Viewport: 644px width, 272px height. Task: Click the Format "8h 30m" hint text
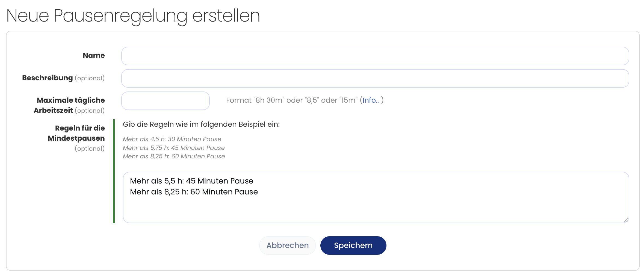[291, 100]
